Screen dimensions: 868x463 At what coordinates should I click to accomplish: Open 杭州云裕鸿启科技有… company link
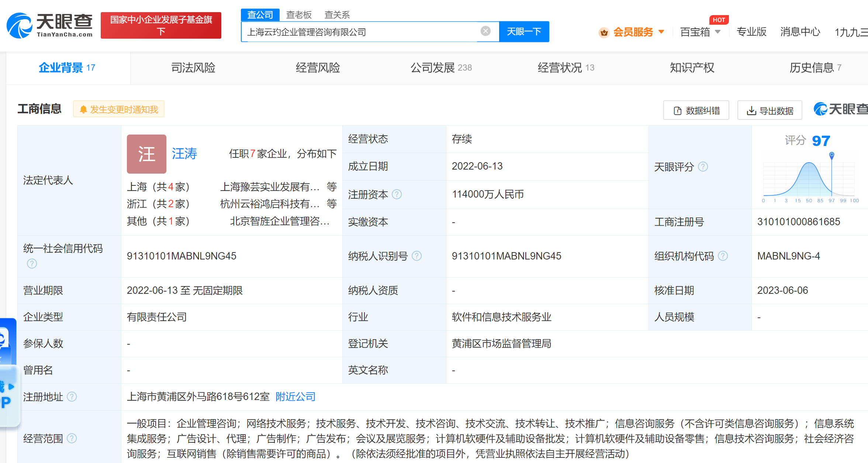pyautogui.click(x=270, y=204)
